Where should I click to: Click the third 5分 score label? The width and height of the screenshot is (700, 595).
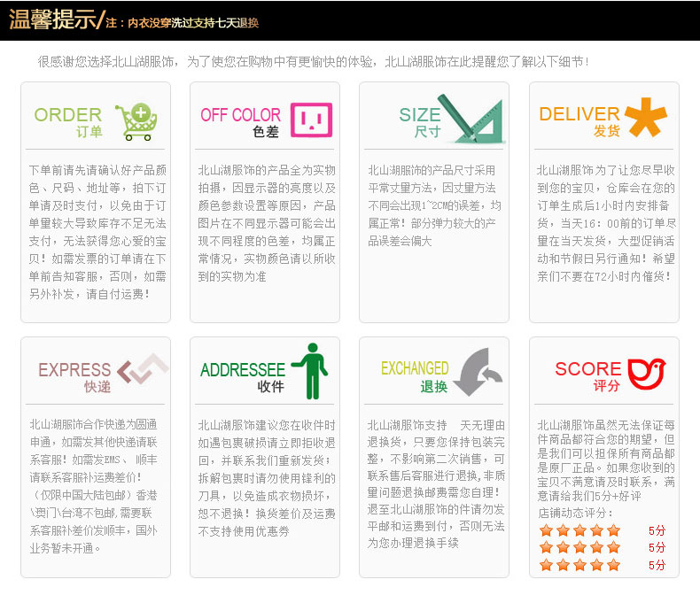tap(657, 566)
